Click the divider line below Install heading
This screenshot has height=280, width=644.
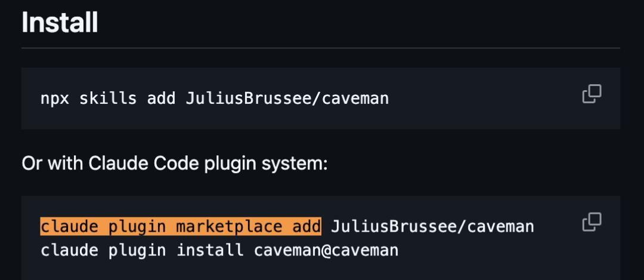pyautogui.click(x=321, y=48)
